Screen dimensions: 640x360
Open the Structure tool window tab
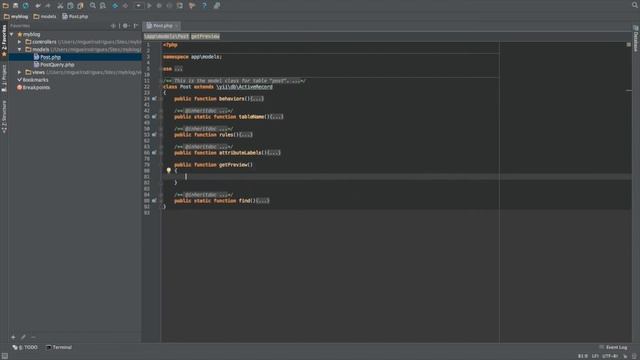4,116
